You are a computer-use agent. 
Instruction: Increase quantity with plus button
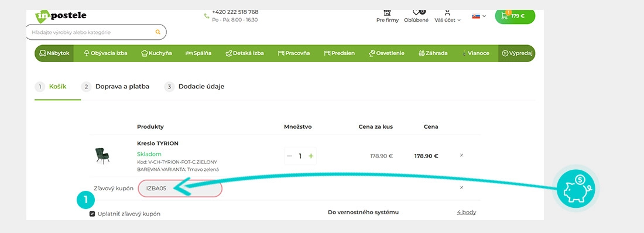(311, 156)
